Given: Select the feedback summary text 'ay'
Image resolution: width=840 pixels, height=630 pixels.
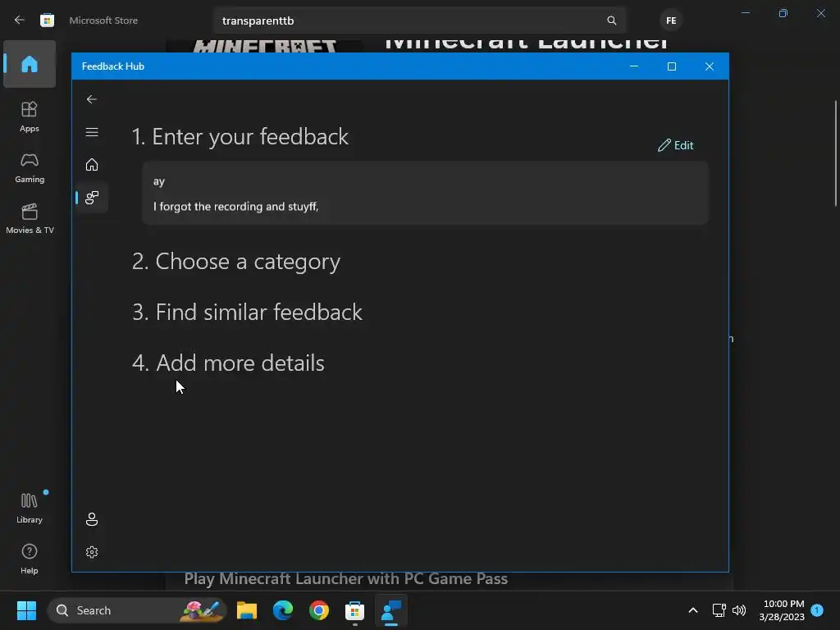Looking at the screenshot, I should coord(159,181).
